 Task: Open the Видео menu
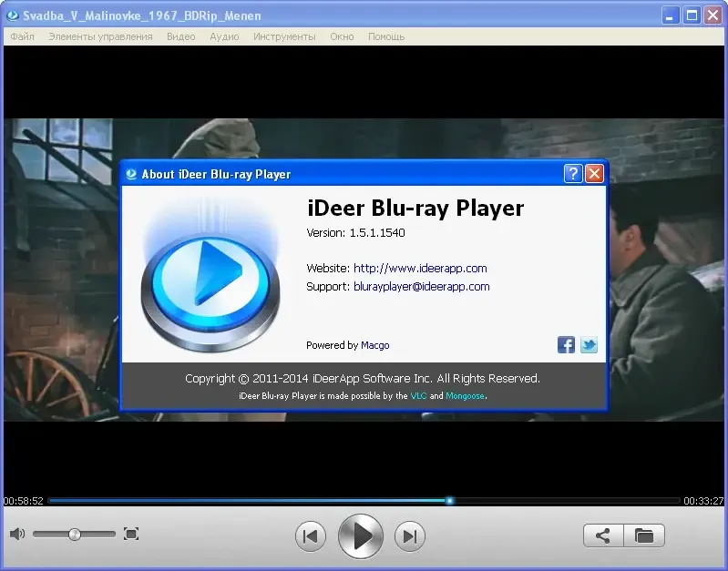click(181, 36)
